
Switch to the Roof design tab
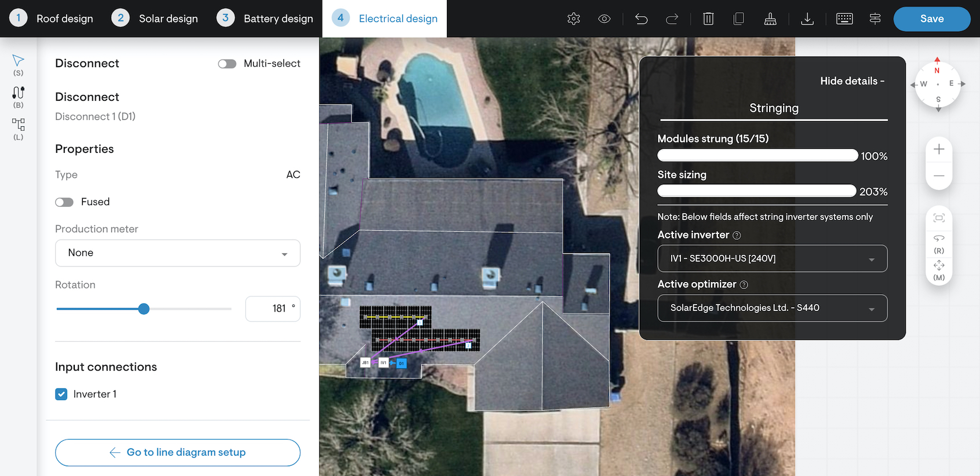(52, 19)
